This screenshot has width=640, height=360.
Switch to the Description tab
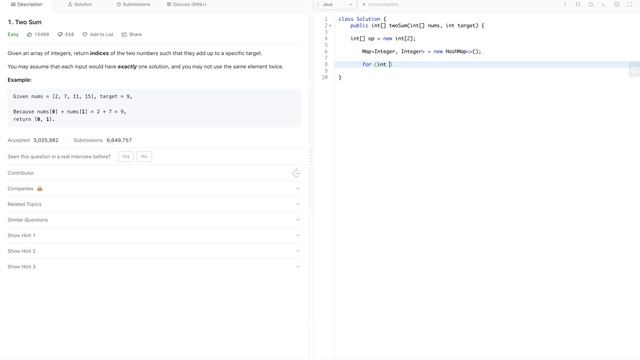[x=27, y=4]
